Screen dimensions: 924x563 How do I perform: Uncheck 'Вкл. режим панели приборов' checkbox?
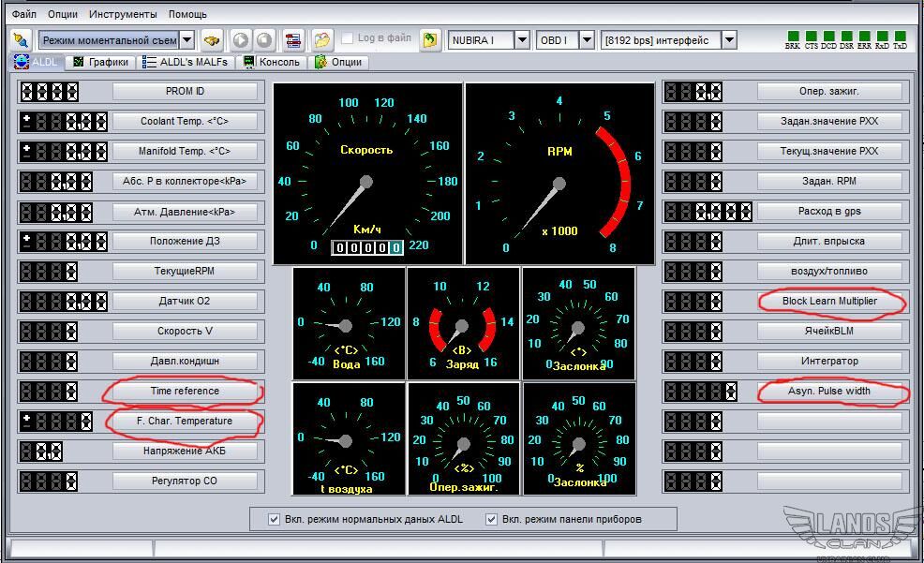[x=491, y=519]
